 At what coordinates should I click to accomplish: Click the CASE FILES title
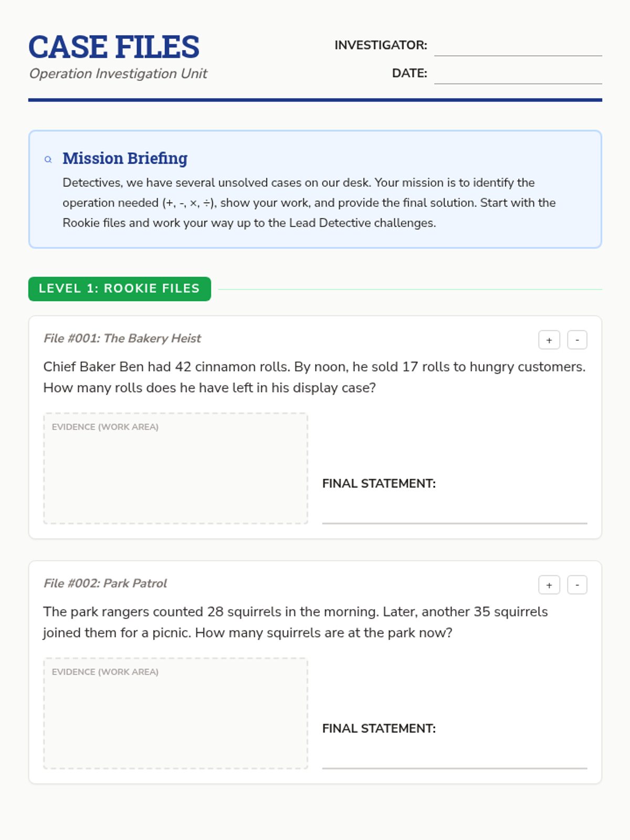click(x=114, y=47)
